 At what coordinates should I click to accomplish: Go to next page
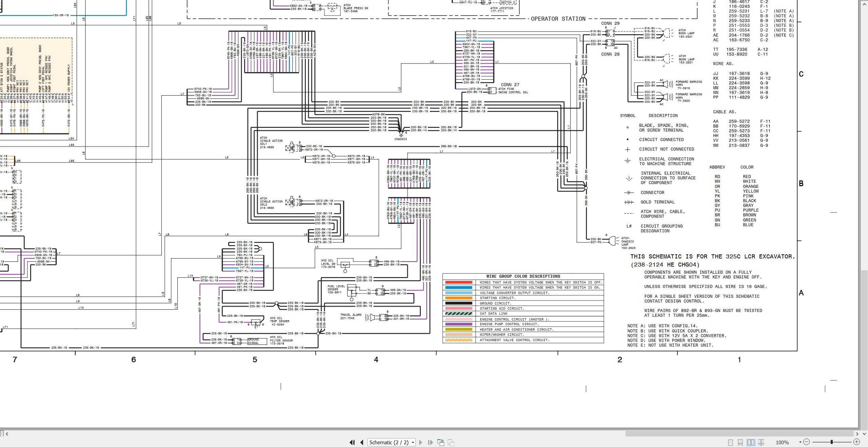pos(421,442)
